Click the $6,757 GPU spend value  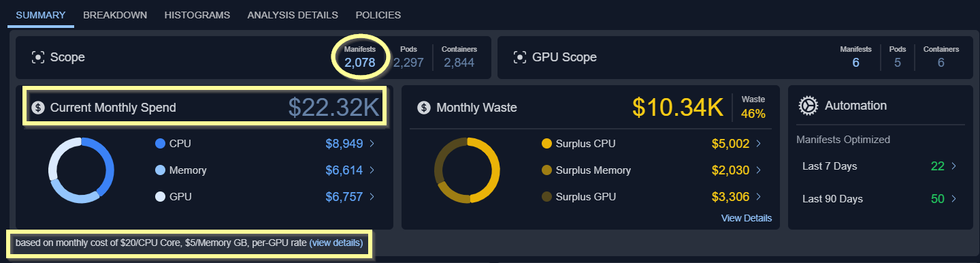[x=344, y=197]
